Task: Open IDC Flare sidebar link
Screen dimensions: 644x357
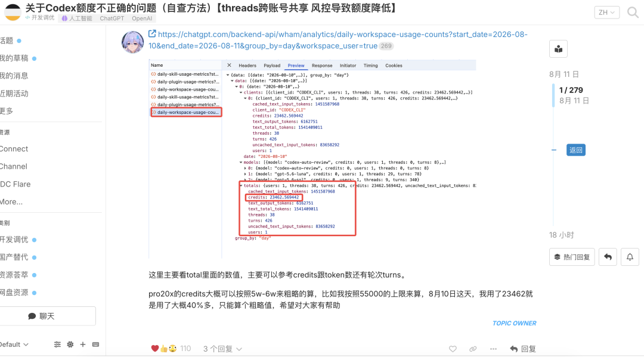Action: [15, 184]
